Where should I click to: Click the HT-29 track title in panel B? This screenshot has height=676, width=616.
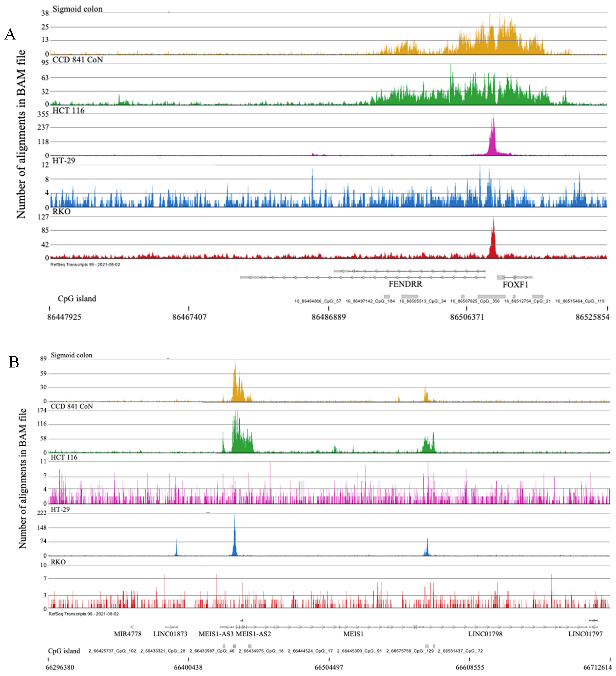(x=60, y=509)
